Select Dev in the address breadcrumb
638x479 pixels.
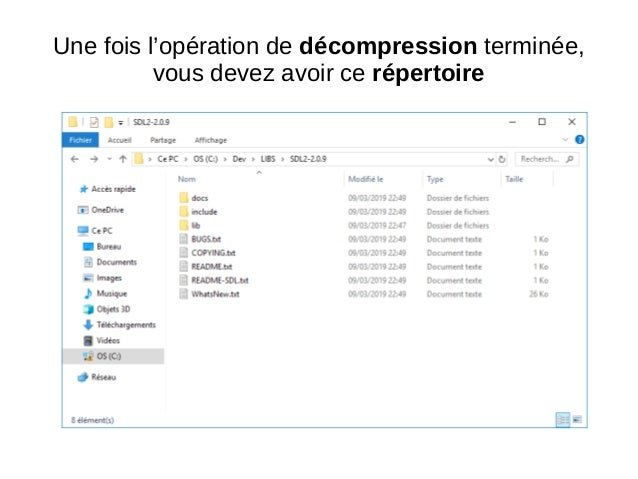[239, 159]
